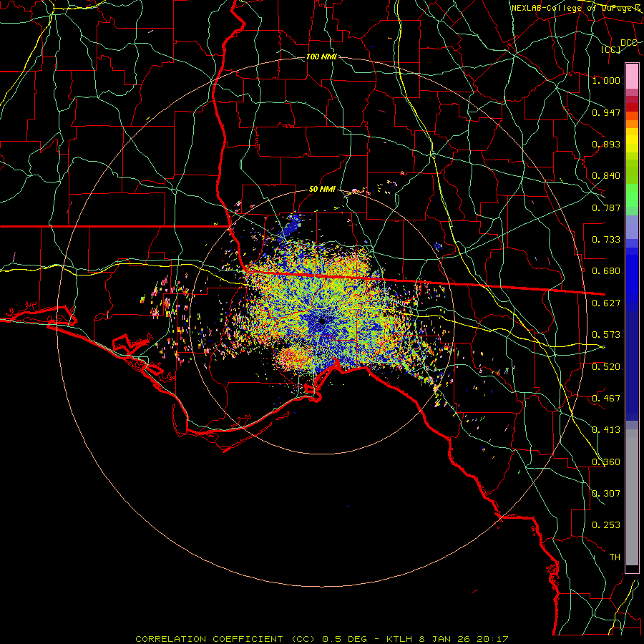This screenshot has width=644, height=644.
Task: Select the 0.680 legend value
Action: pyautogui.click(x=606, y=271)
